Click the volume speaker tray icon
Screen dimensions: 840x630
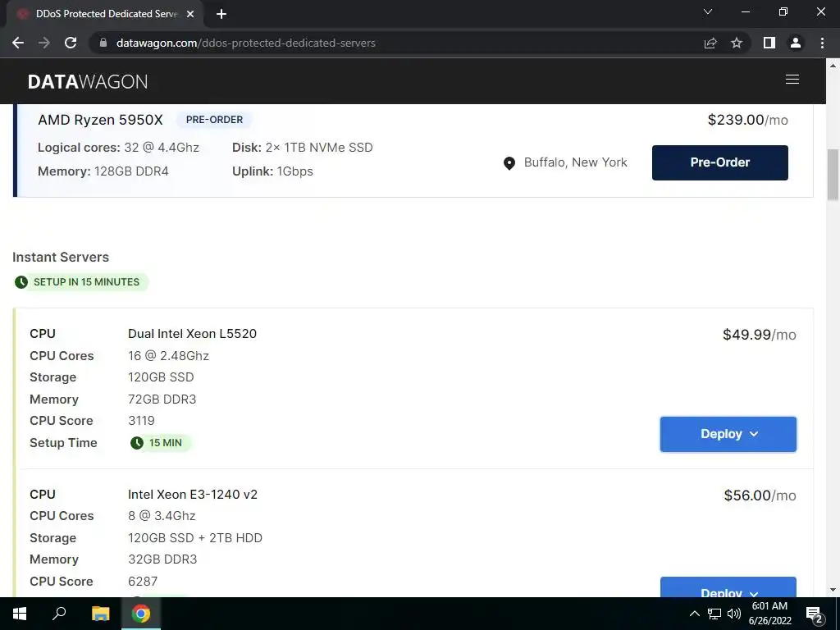tap(734, 614)
